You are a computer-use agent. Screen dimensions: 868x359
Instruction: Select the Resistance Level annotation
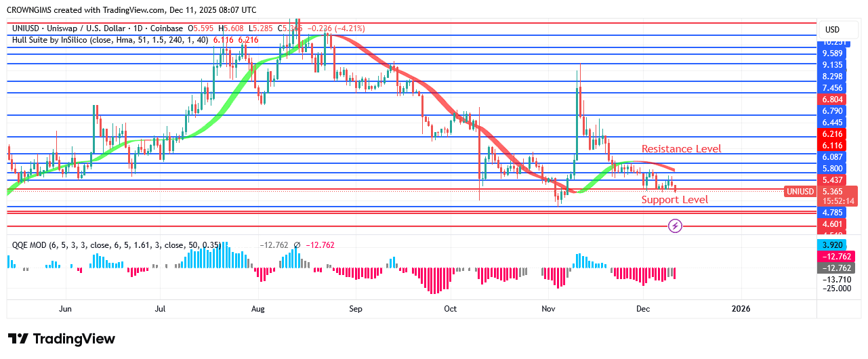click(x=681, y=148)
